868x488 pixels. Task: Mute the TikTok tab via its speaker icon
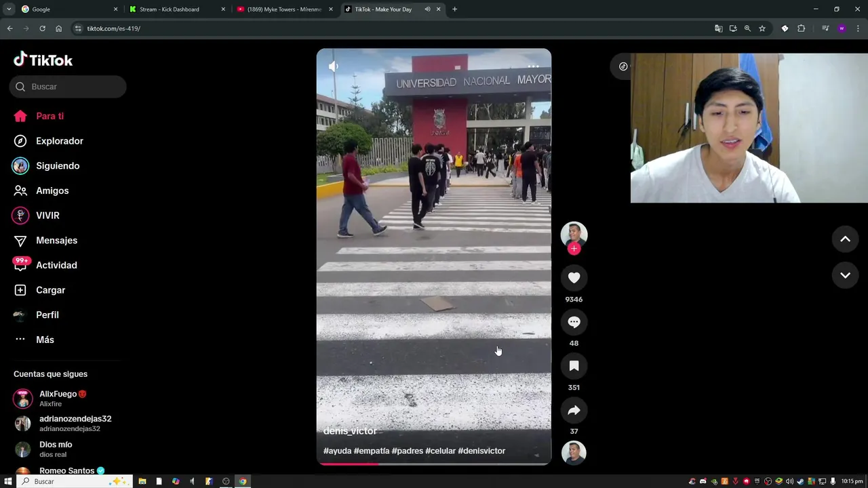coord(427,9)
